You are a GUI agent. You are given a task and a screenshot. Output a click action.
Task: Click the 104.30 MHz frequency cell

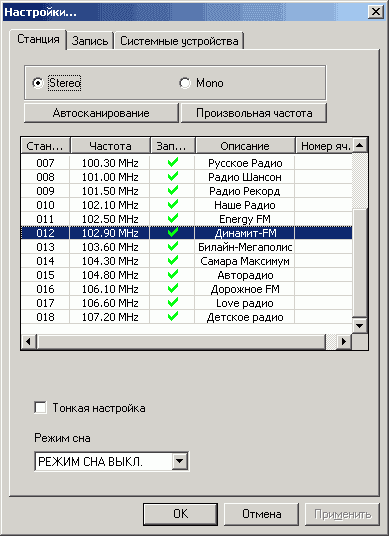[x=110, y=261]
